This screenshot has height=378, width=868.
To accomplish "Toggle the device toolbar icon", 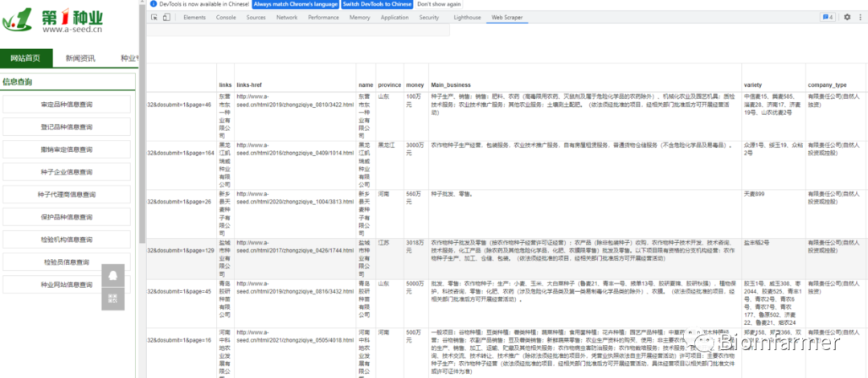I will coord(167,17).
